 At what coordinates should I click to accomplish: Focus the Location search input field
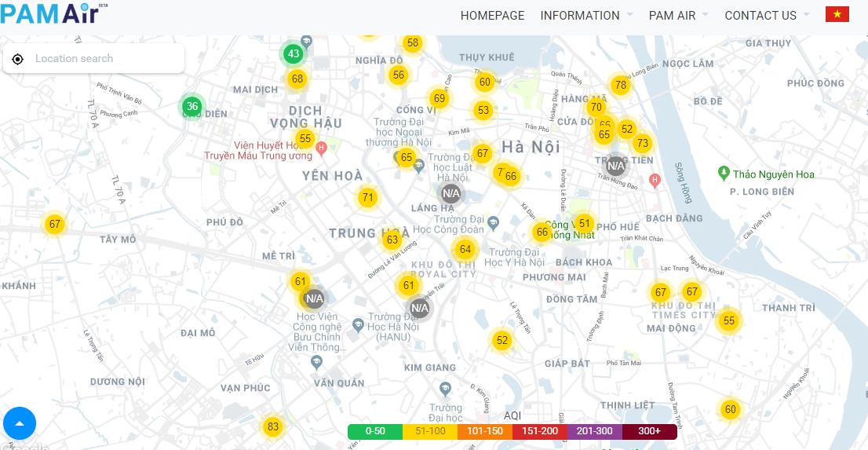click(106, 59)
